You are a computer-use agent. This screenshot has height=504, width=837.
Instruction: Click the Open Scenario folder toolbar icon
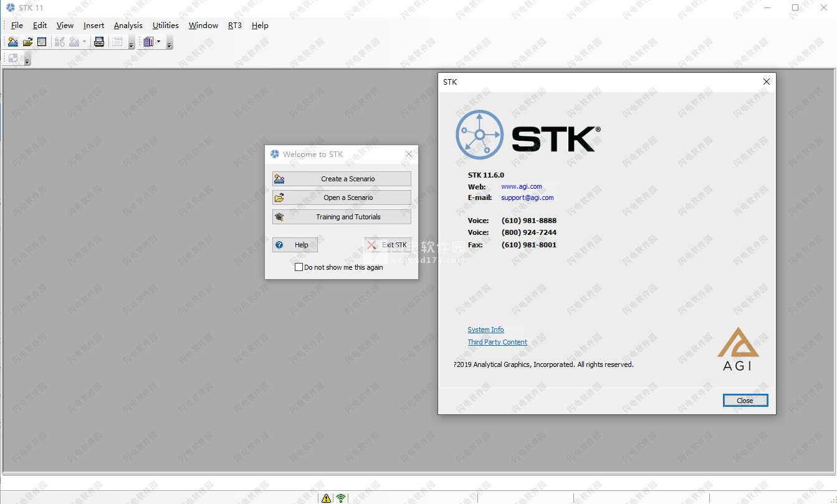pos(27,42)
